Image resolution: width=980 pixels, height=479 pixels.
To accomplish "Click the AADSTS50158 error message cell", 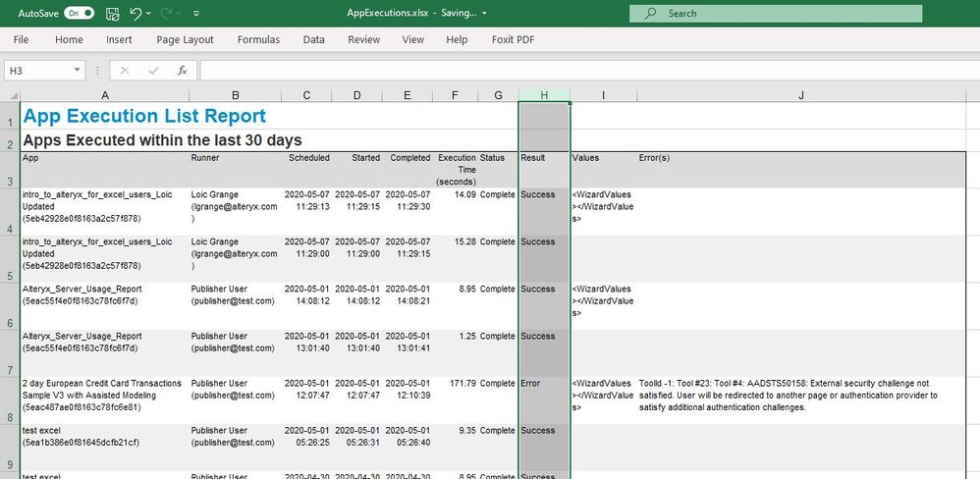I will (801, 400).
